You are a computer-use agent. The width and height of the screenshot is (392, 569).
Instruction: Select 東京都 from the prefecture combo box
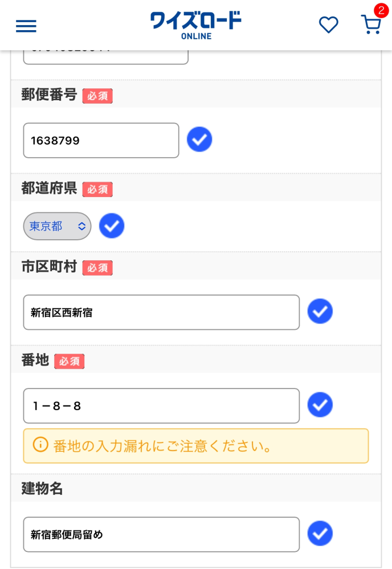click(57, 226)
